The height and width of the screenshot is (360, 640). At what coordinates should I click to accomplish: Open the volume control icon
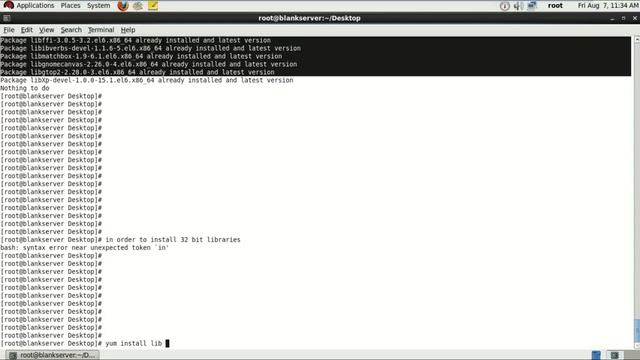(x=518, y=6)
